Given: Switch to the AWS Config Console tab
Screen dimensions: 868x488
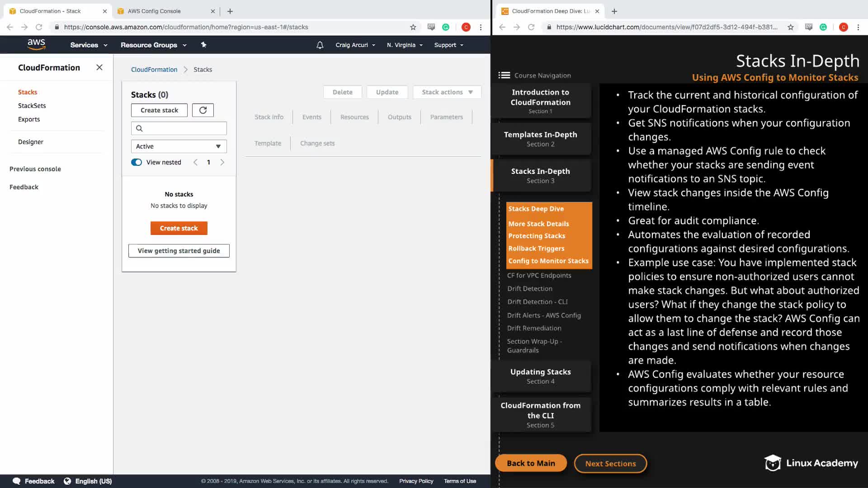Looking at the screenshot, I should pos(154,11).
